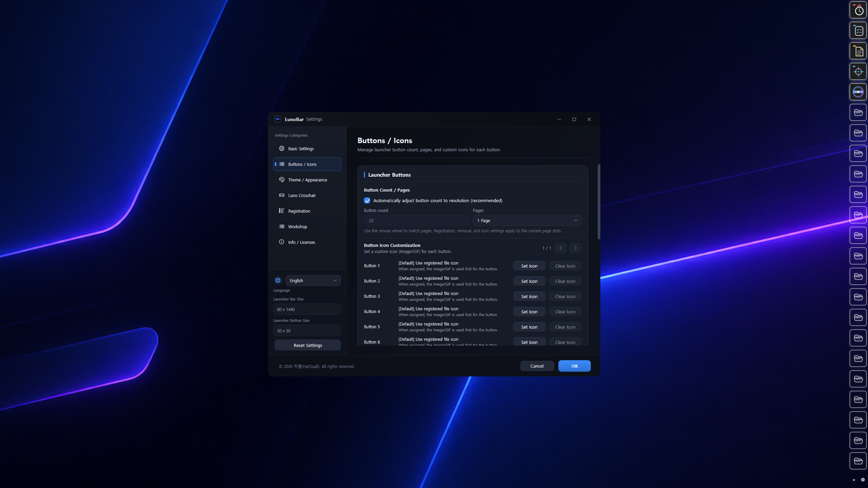Confirm settings with OK
This screenshot has width=868, height=488.
tap(574, 366)
